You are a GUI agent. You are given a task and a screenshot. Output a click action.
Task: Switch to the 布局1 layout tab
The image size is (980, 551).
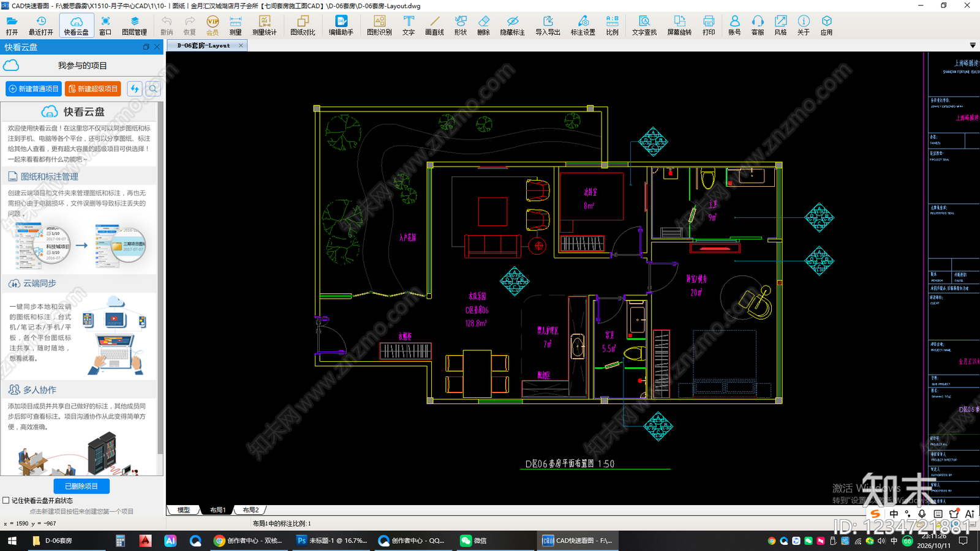[x=217, y=509]
